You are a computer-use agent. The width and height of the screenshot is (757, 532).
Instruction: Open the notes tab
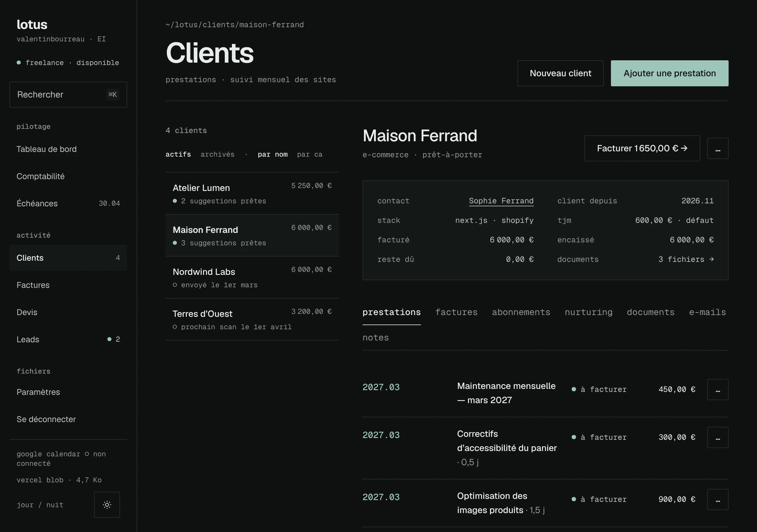click(376, 338)
